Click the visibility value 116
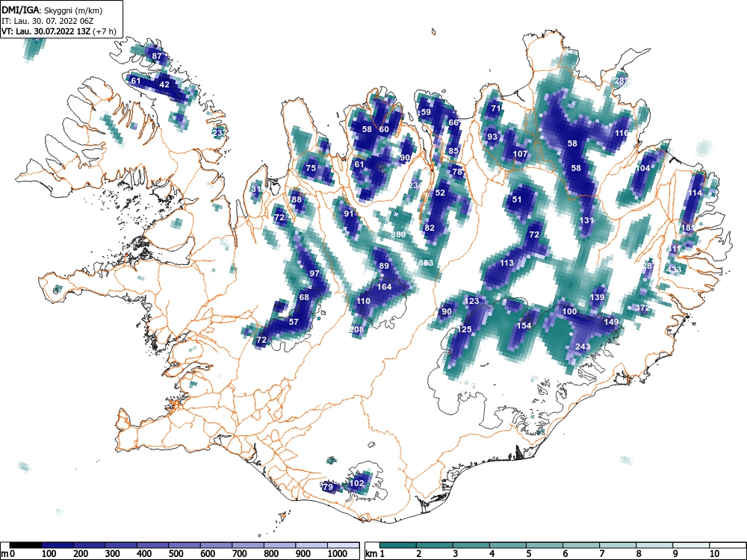Viewport: 747px width, 560px height. point(622,133)
